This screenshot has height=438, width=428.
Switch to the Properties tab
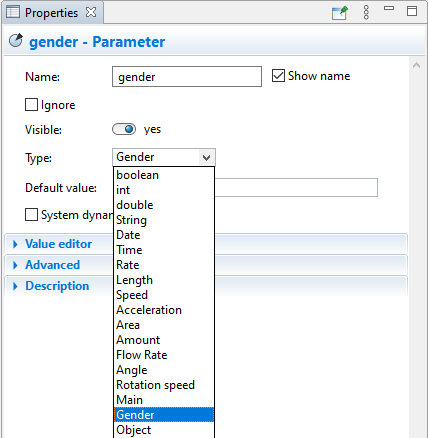click(51, 13)
